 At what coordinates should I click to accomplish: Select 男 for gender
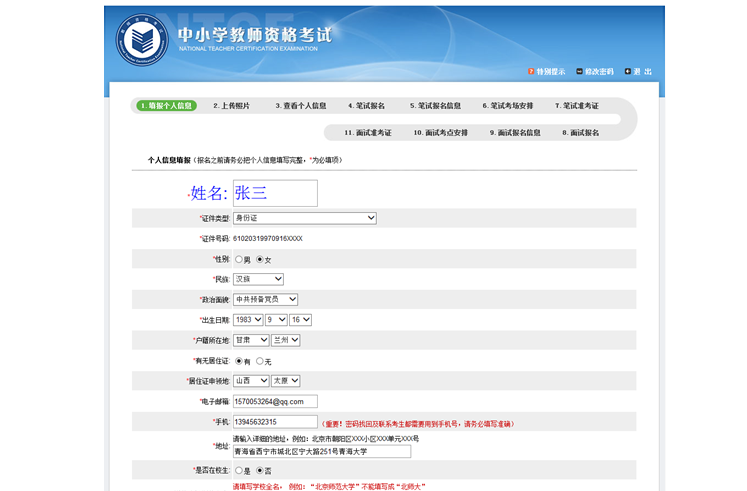point(239,260)
